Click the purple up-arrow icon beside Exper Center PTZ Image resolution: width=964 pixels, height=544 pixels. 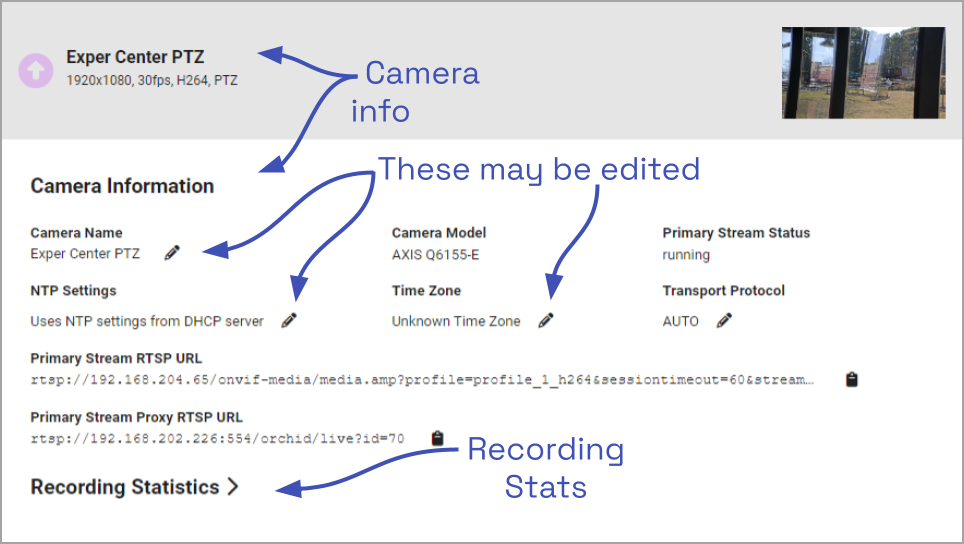tap(36, 71)
